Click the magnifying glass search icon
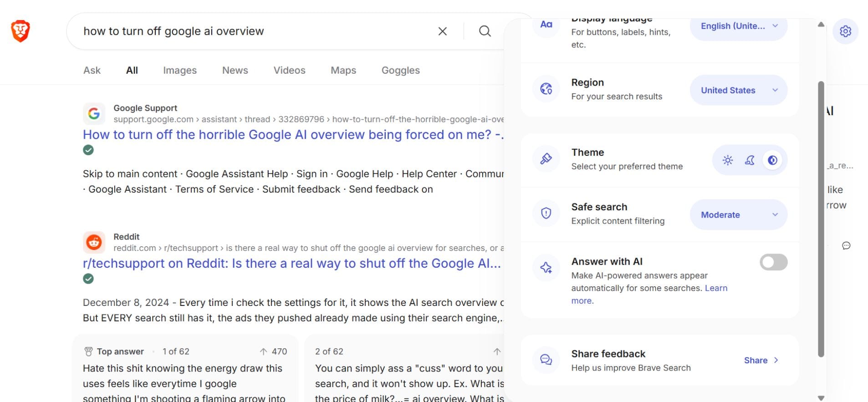This screenshot has height=402, width=868. coord(485,31)
